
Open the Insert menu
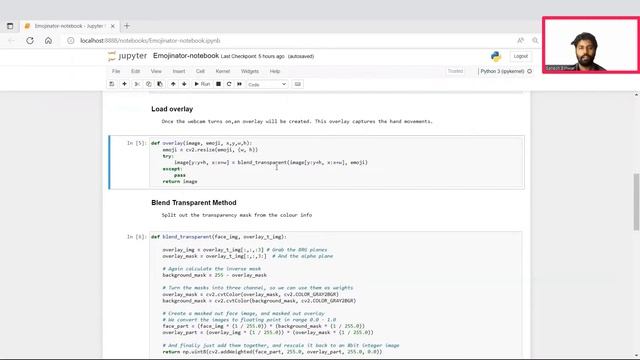pyautogui.click(x=179, y=71)
